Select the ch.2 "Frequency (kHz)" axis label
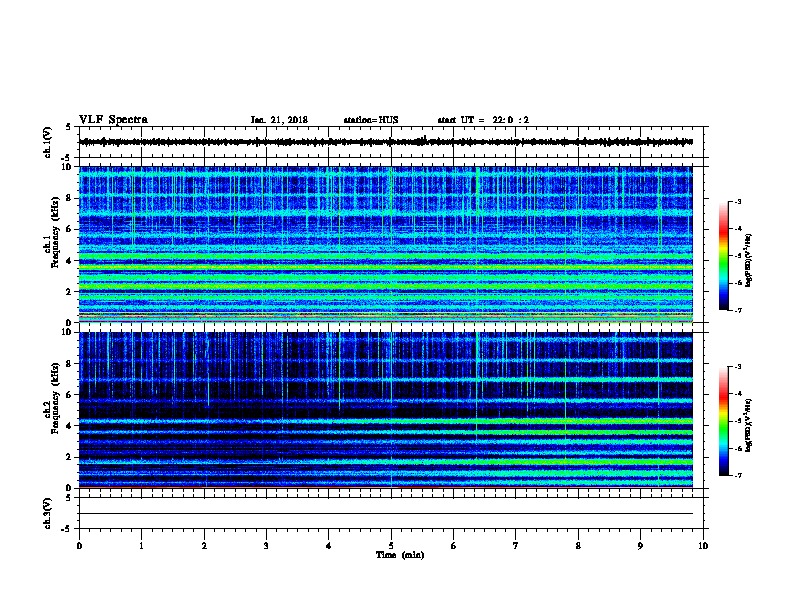This screenshot has height=612, width=792. tap(55, 398)
